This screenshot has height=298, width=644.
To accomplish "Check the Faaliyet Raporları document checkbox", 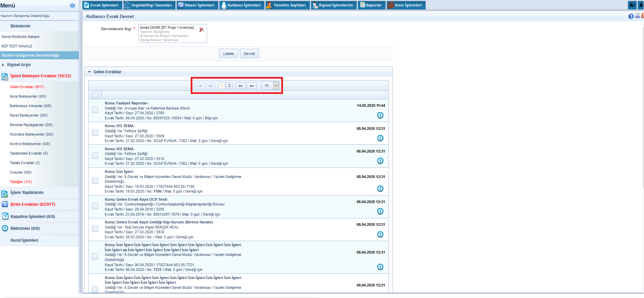I will tap(95, 110).
